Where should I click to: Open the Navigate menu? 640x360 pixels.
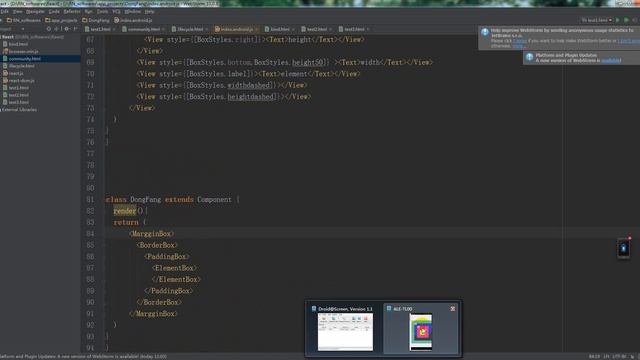[35, 12]
